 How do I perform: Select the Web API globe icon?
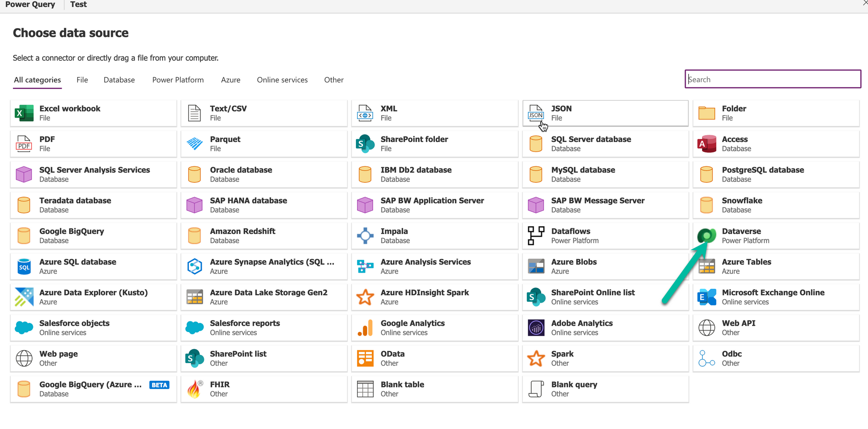(x=707, y=328)
